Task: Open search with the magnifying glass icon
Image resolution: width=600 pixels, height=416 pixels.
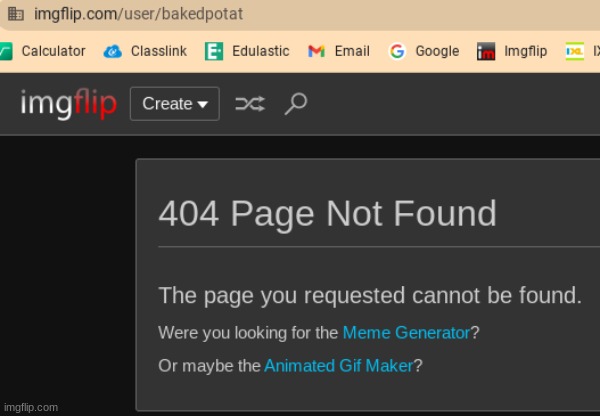Action: (x=295, y=103)
